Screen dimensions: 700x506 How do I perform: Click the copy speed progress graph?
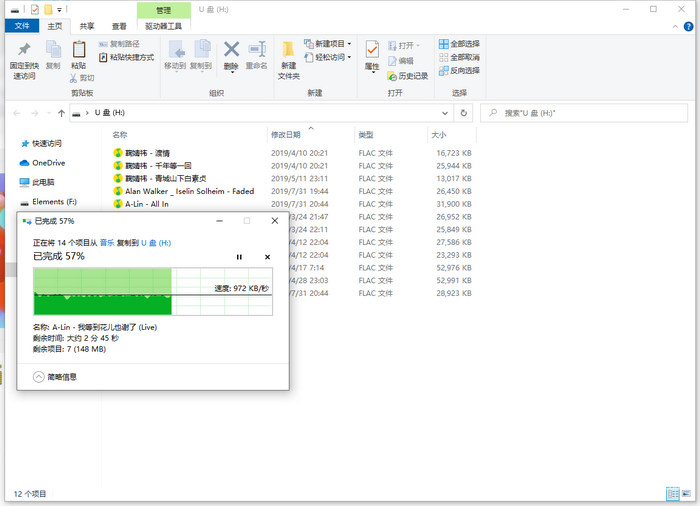[153, 292]
